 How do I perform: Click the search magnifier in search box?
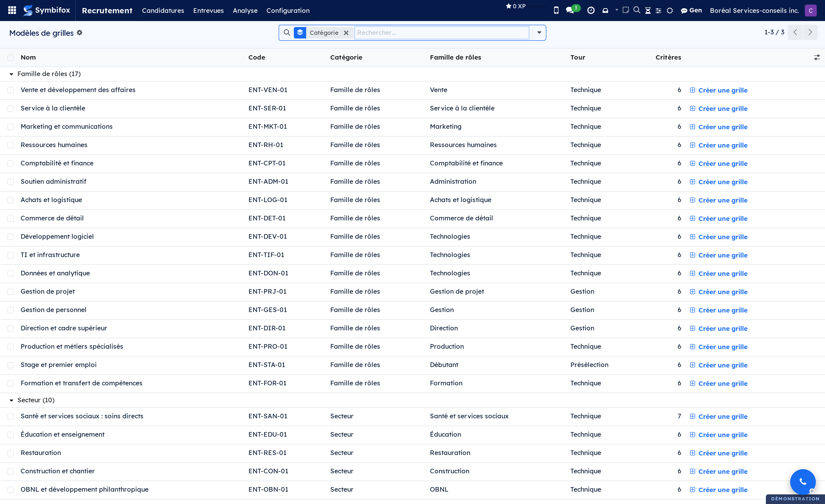(287, 33)
